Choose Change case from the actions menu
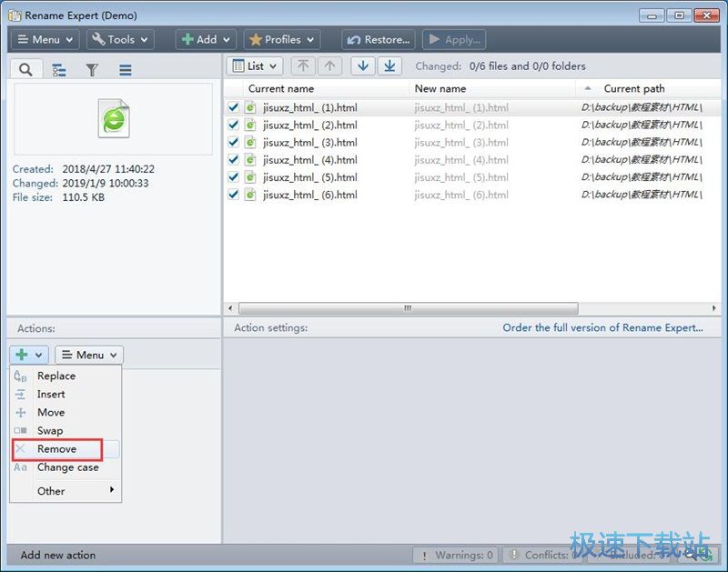 (x=67, y=467)
